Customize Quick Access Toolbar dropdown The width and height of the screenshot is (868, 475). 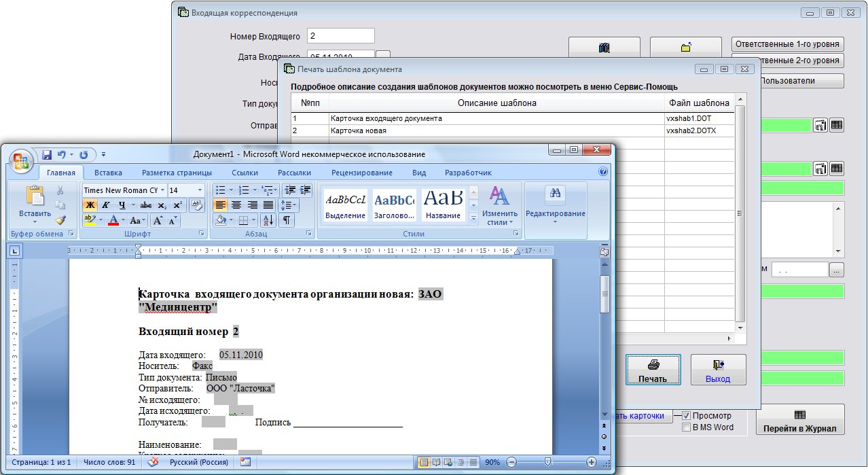point(104,155)
